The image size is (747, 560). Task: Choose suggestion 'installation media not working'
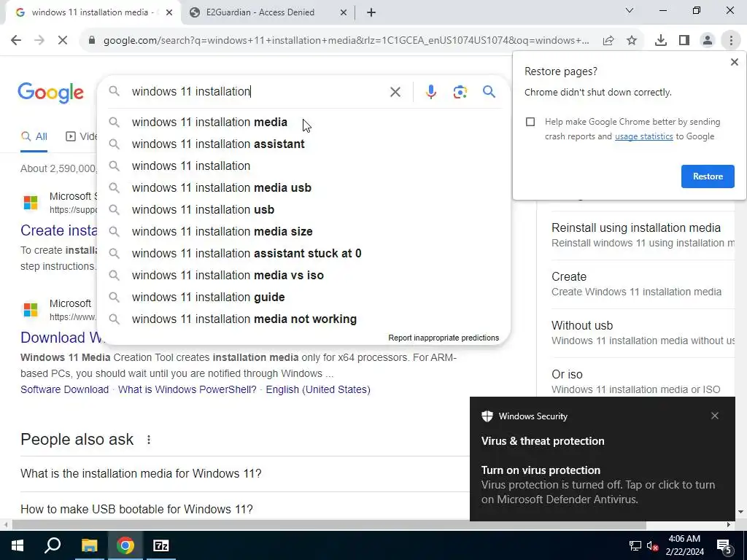click(304, 319)
